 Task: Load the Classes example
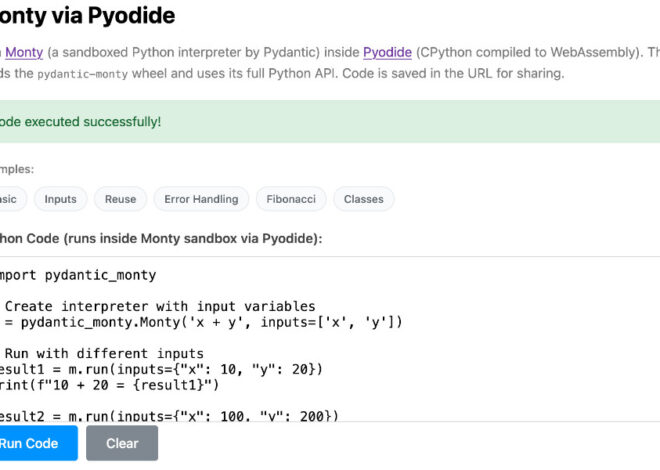click(x=364, y=199)
